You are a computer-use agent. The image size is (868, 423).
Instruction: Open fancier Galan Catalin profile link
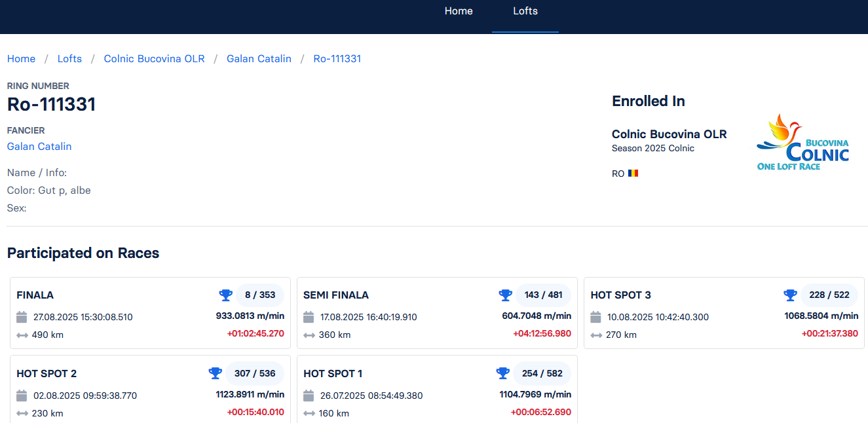pyautogui.click(x=39, y=147)
